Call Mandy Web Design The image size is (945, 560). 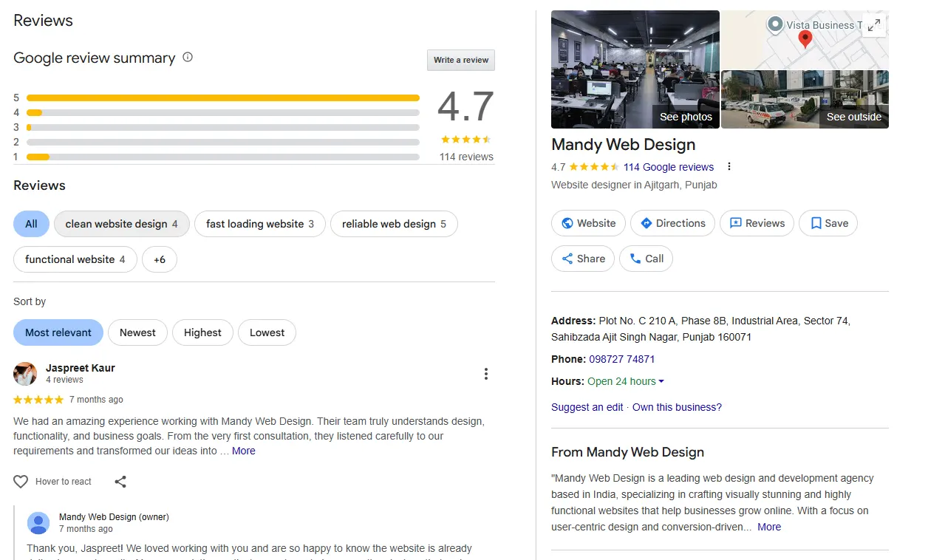pos(647,259)
